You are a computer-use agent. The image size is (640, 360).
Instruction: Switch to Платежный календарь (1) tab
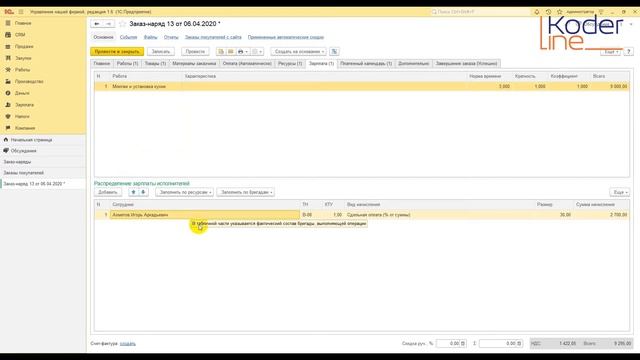pyautogui.click(x=366, y=63)
